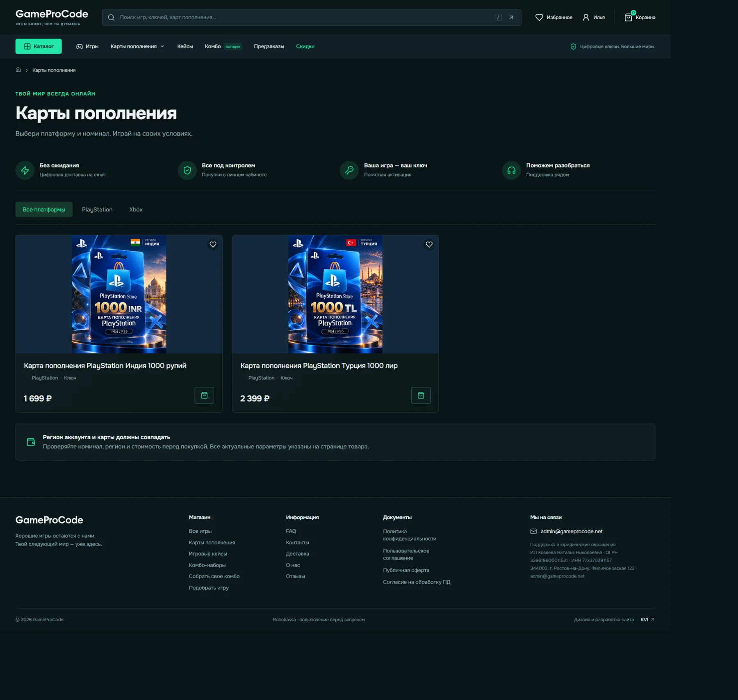Open Публичная оферта document
Screen dimensions: 738x700
(406, 570)
